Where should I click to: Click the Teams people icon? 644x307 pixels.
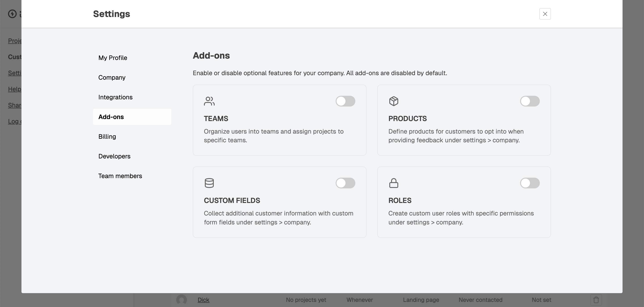click(x=209, y=101)
